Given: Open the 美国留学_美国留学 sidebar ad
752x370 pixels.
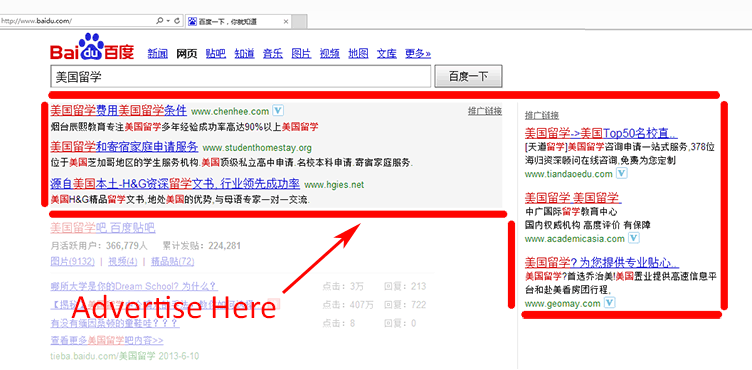Looking at the screenshot, I should (573, 197).
